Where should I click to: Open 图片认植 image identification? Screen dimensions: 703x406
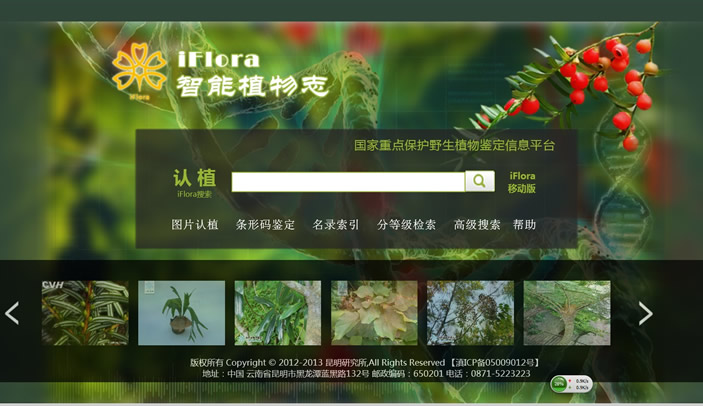[194, 225]
